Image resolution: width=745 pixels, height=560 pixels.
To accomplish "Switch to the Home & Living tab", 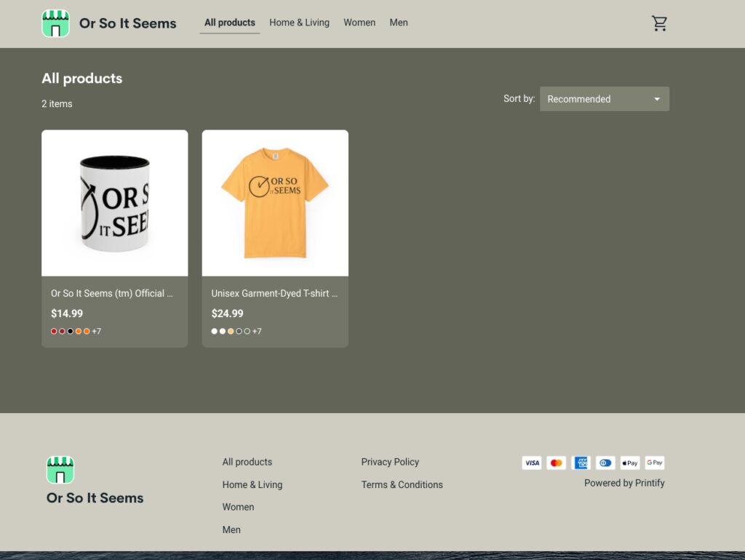I will 299,23.
